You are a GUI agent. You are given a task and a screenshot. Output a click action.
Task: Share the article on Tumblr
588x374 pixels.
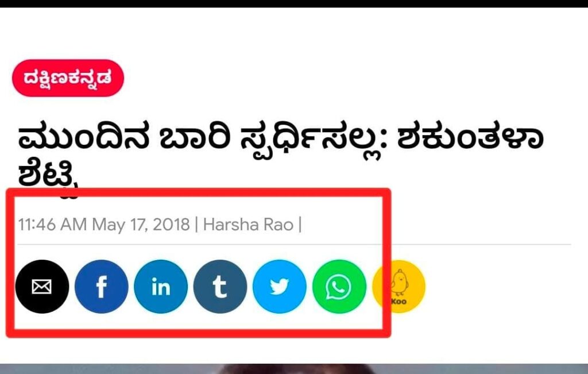220,287
